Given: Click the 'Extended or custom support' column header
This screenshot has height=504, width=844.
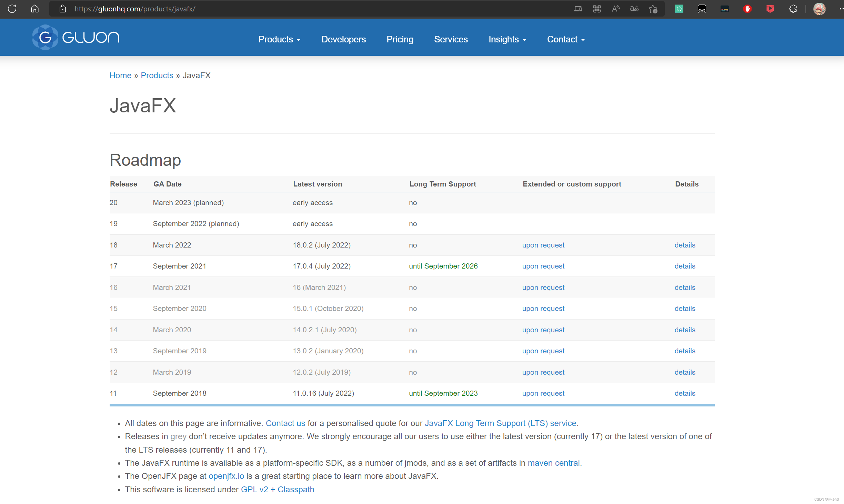Looking at the screenshot, I should (572, 184).
